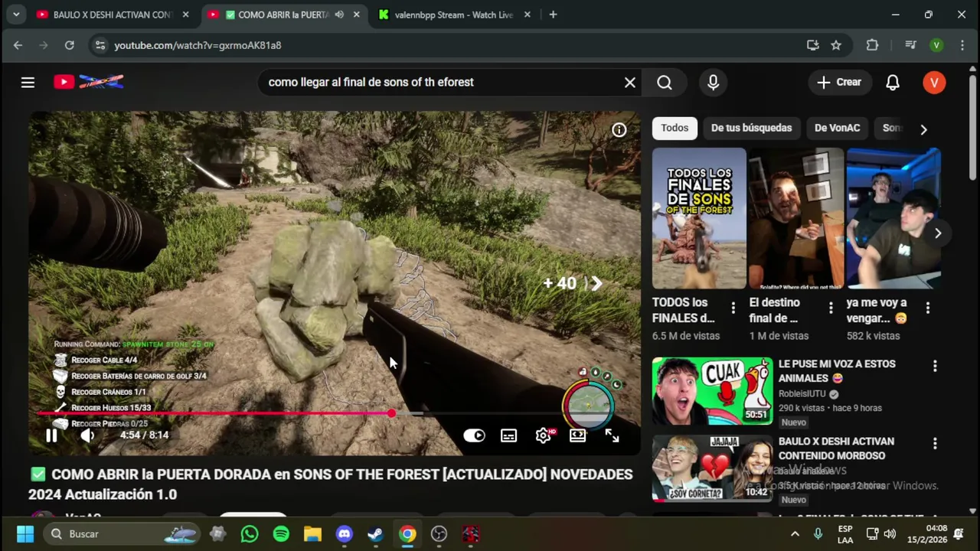Open WhatsApp from the taskbar
This screenshot has height=551, width=980.
tap(250, 533)
